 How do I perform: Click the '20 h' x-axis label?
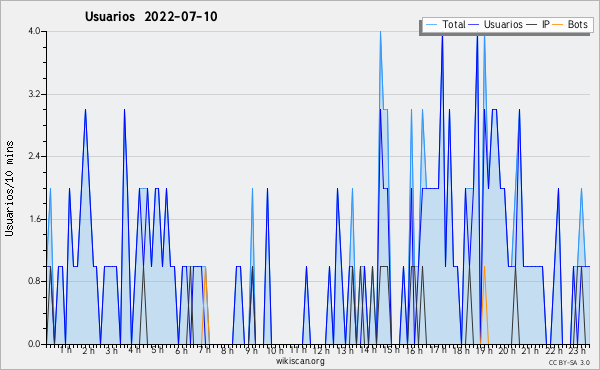click(x=507, y=350)
